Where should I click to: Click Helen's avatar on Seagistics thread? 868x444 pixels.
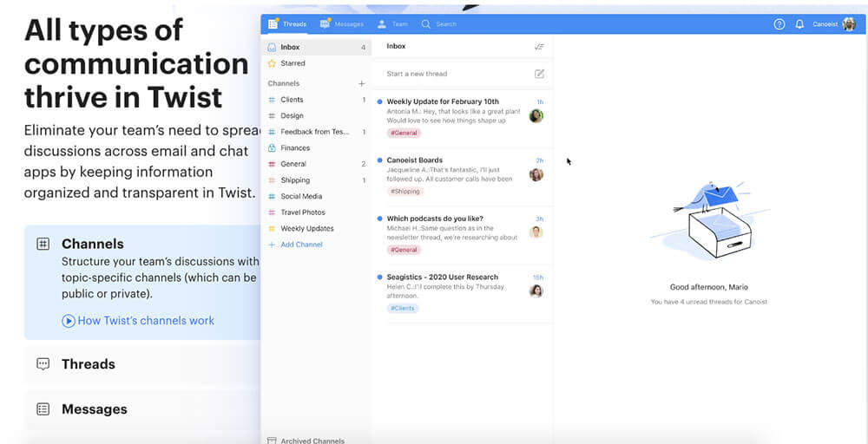[x=536, y=291]
